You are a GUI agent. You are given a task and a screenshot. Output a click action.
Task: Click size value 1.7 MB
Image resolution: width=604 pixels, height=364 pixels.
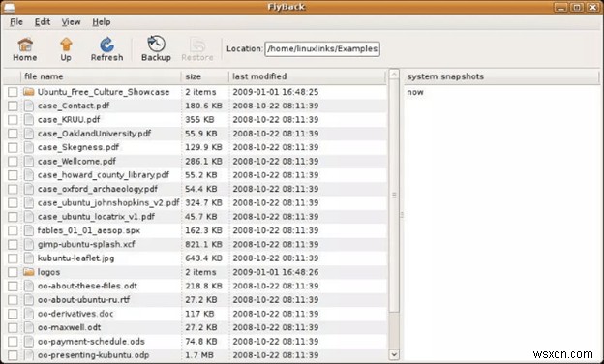(x=199, y=355)
